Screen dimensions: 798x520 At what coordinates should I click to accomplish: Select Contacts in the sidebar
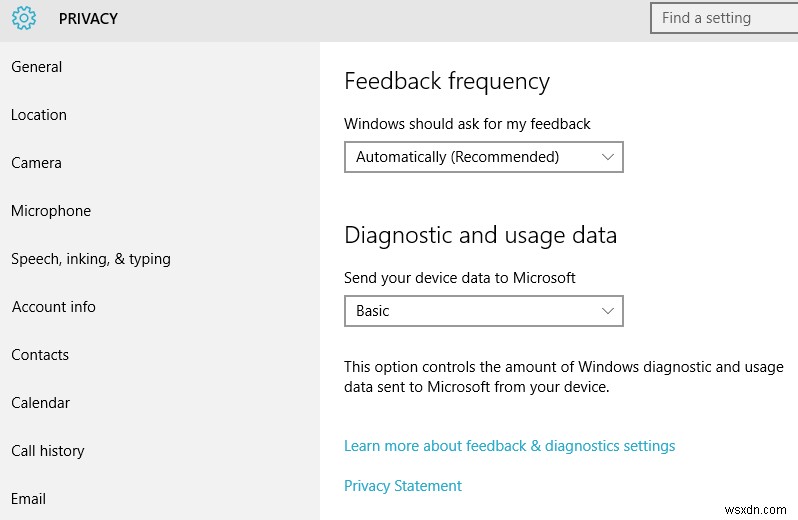click(40, 355)
